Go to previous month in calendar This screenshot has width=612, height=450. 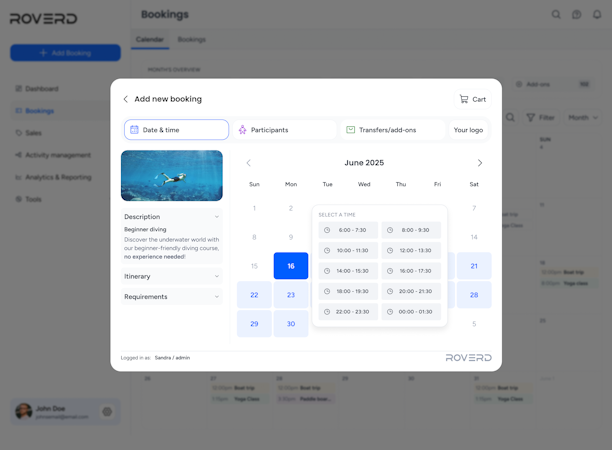pos(249,163)
